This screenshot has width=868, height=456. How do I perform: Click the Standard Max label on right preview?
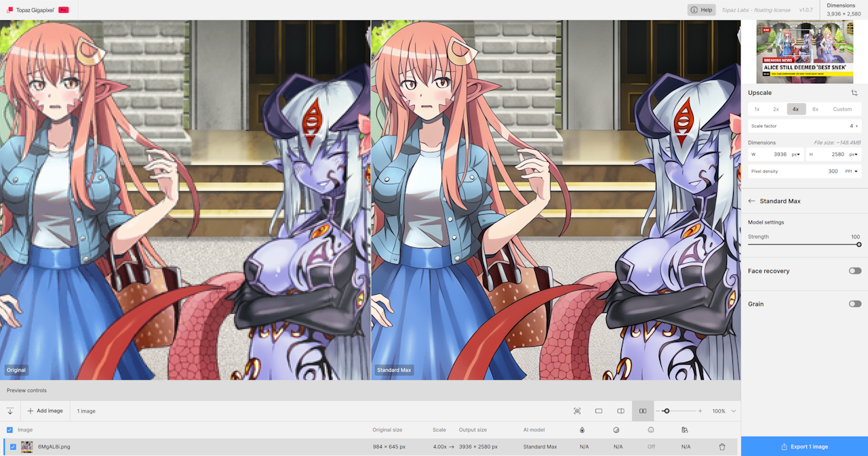394,370
